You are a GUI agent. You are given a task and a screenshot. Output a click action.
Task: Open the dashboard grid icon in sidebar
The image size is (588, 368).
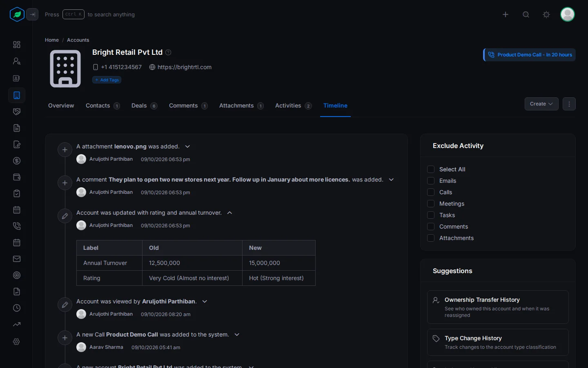(17, 45)
